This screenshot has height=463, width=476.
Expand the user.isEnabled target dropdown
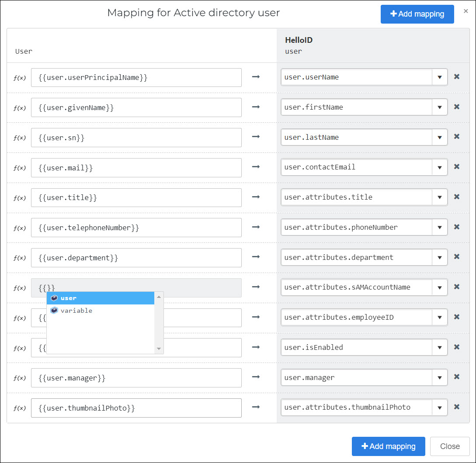tap(440, 347)
